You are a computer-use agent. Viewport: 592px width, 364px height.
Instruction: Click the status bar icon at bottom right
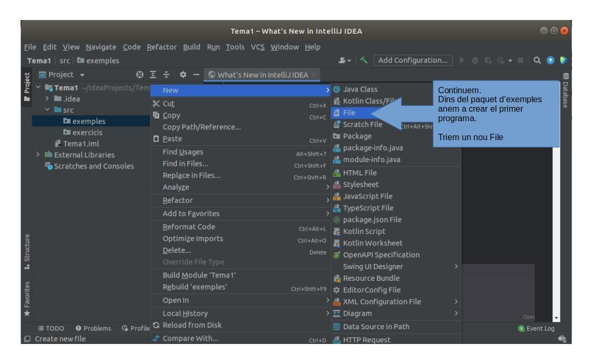click(562, 339)
